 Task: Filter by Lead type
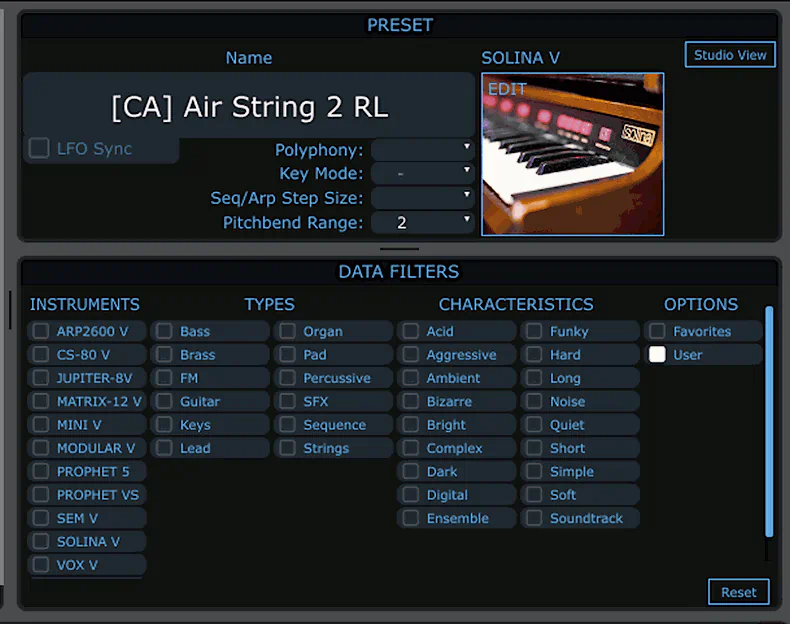tap(164, 448)
